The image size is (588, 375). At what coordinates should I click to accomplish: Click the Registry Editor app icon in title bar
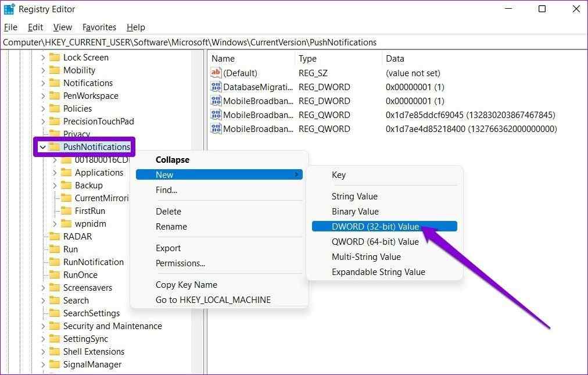(x=9, y=9)
